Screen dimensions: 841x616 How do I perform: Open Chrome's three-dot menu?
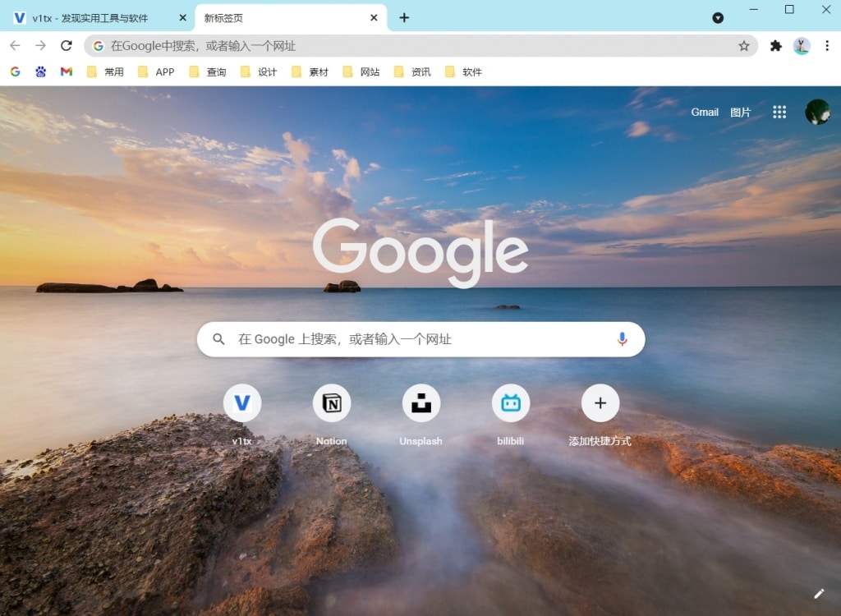[x=827, y=46]
